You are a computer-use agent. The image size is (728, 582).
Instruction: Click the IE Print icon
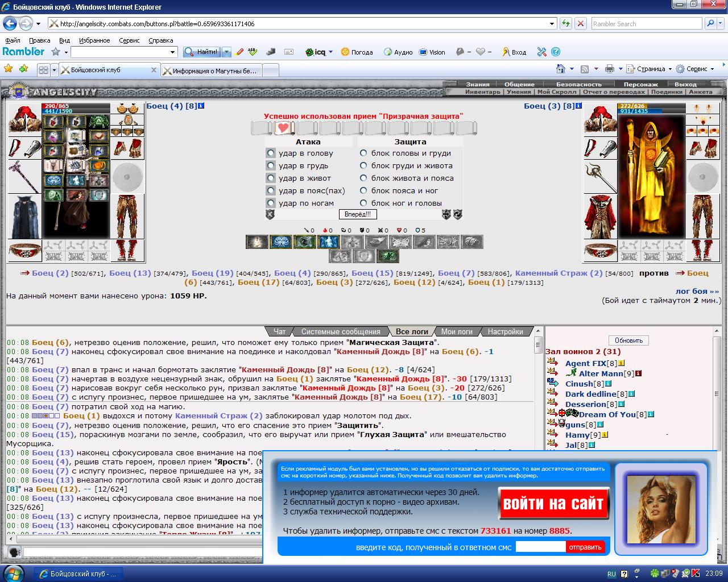click(x=610, y=69)
